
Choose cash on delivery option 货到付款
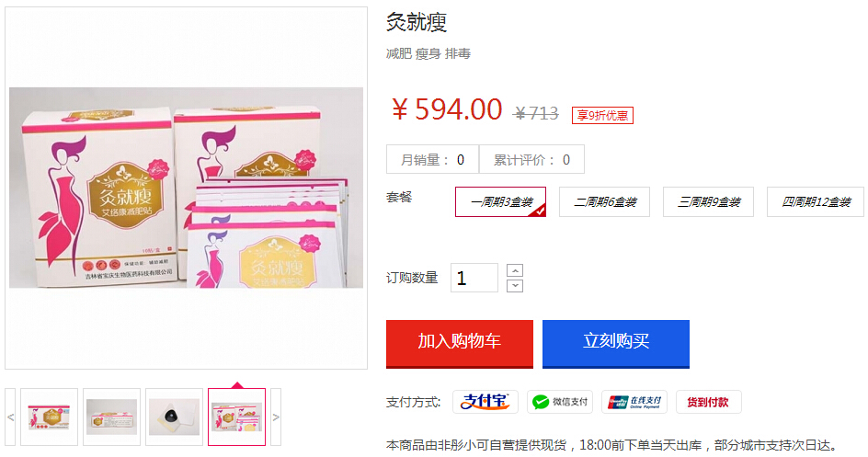708,402
